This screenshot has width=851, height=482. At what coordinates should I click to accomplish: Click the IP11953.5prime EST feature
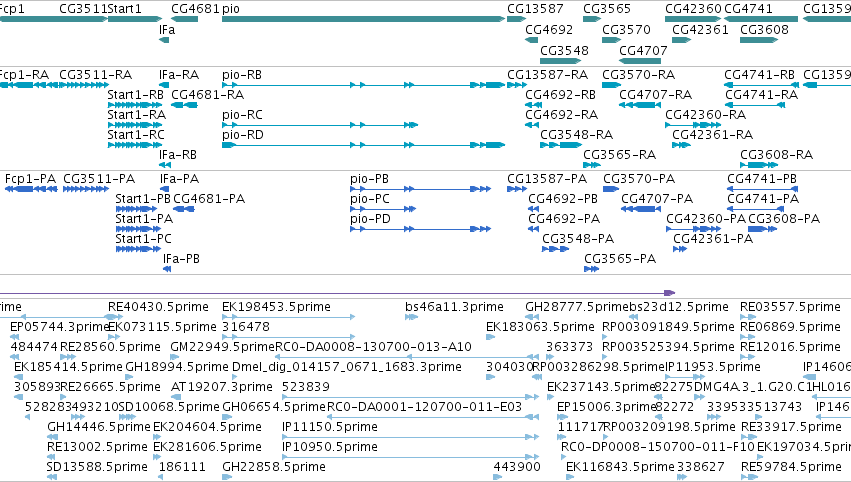click(685, 377)
